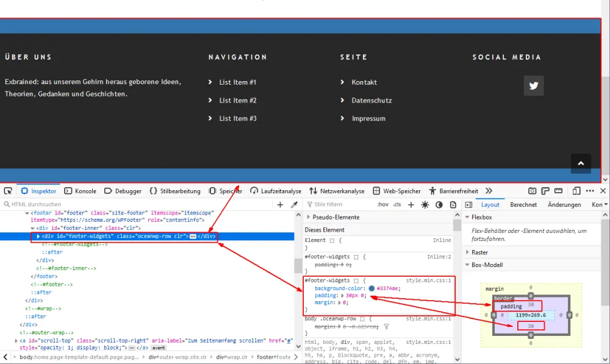This screenshot has height=364, width=610.
Task: Close the developer tools
Action: 603,191
